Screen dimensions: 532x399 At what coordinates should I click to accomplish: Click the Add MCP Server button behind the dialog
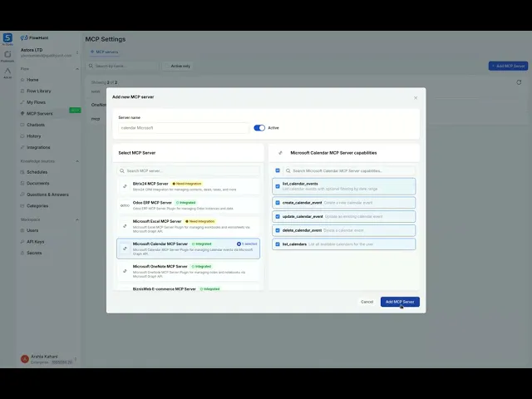(x=508, y=66)
